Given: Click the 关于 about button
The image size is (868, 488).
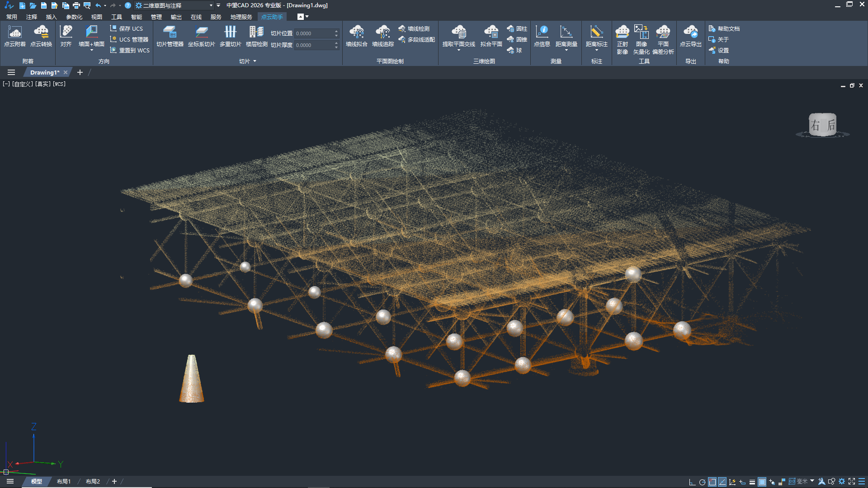Looking at the screenshot, I should coord(719,40).
